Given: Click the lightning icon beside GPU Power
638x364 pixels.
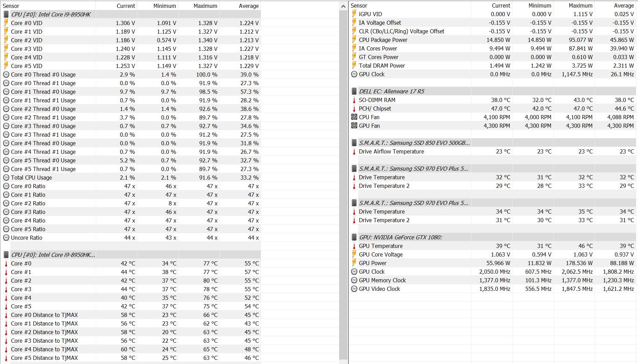Looking at the screenshot, I should coord(354,263).
